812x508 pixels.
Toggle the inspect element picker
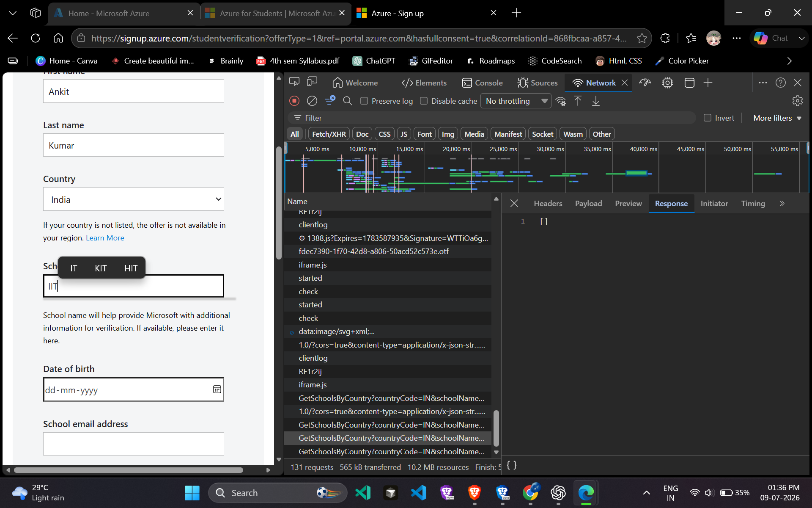pos(294,82)
